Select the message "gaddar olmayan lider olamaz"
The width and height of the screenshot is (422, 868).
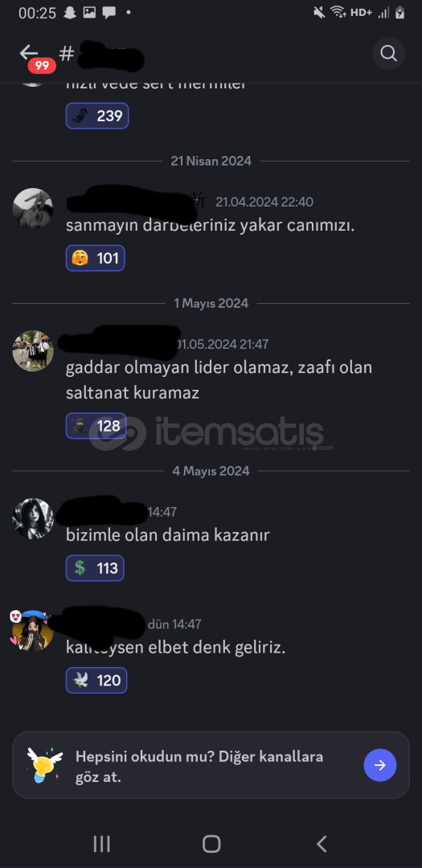219,379
